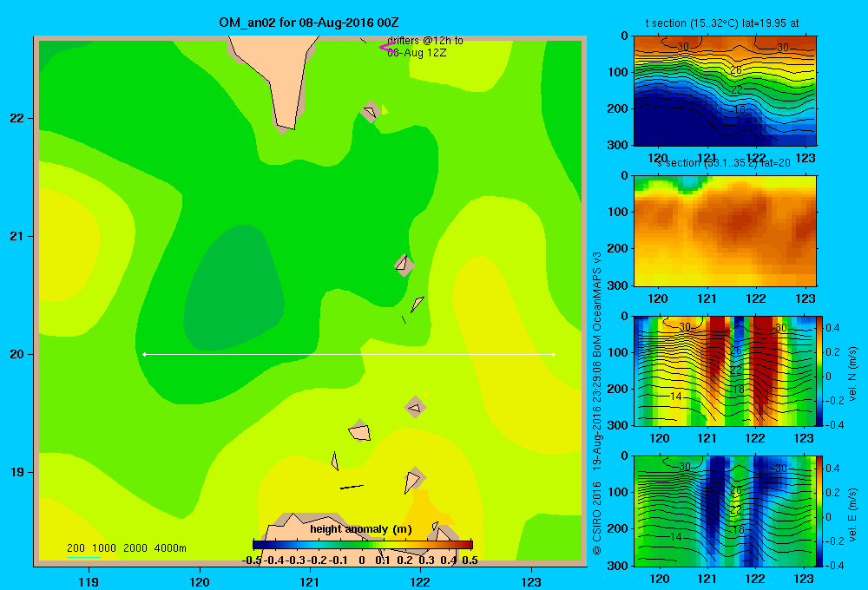The width and height of the screenshot is (868, 590).
Task: Select the s section title text
Action: [723, 163]
